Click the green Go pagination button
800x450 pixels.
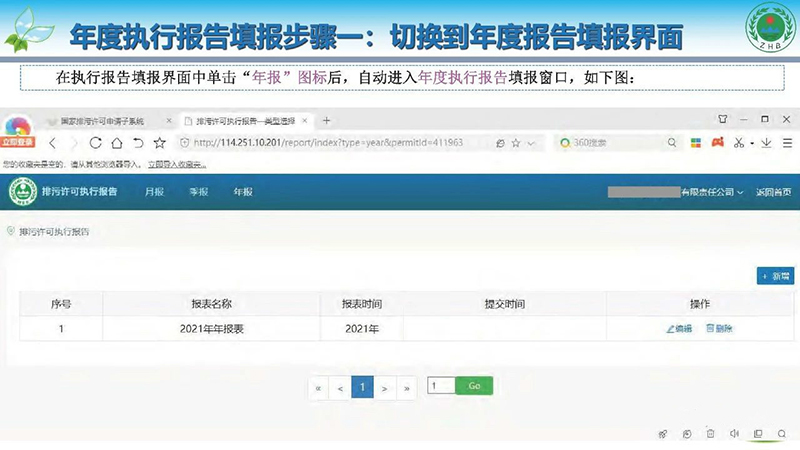[x=474, y=386]
